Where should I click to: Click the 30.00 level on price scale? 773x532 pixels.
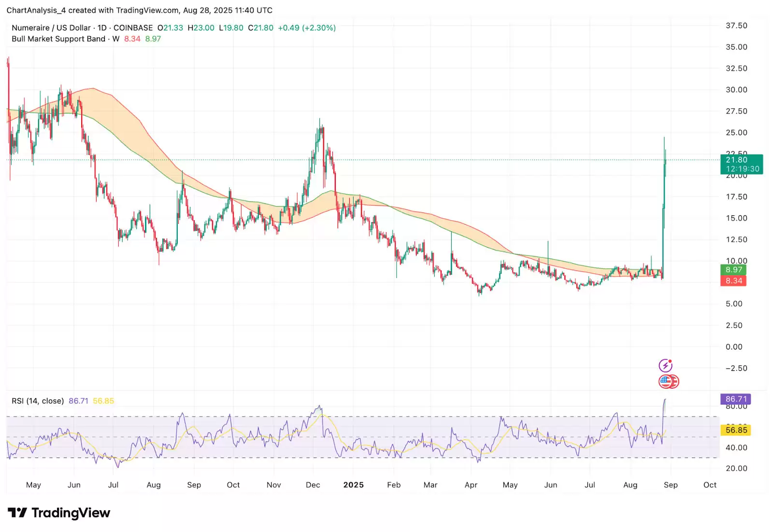(x=736, y=90)
